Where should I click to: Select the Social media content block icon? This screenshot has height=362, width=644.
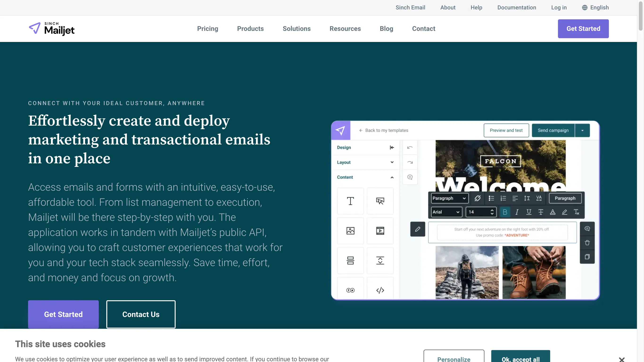350,290
